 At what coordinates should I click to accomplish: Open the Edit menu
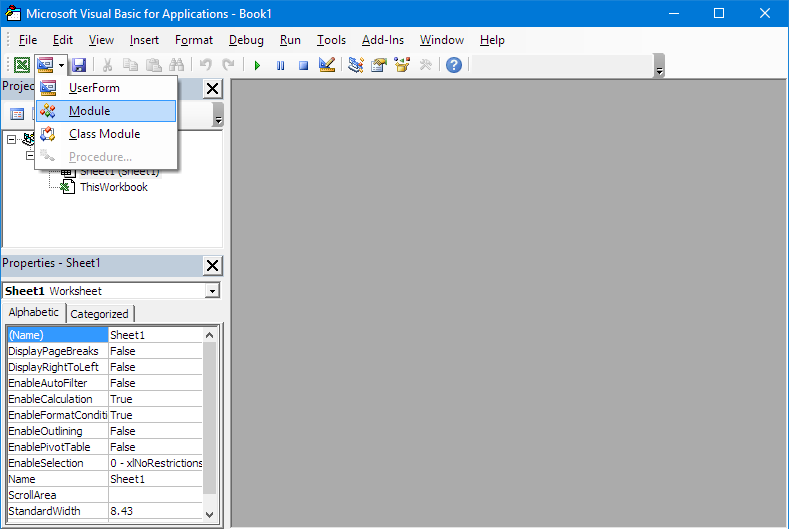click(63, 40)
